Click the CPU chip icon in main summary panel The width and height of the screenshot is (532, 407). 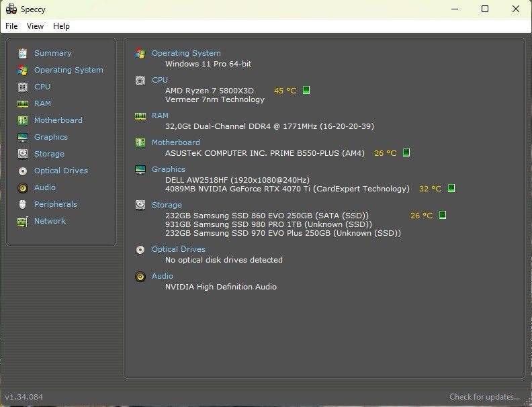(x=140, y=81)
